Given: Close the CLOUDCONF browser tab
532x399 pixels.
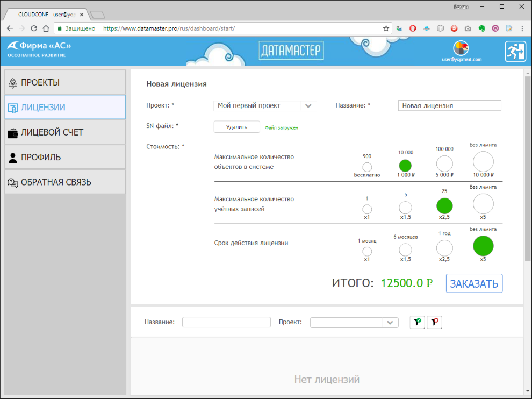Looking at the screenshot, I should 82,15.
